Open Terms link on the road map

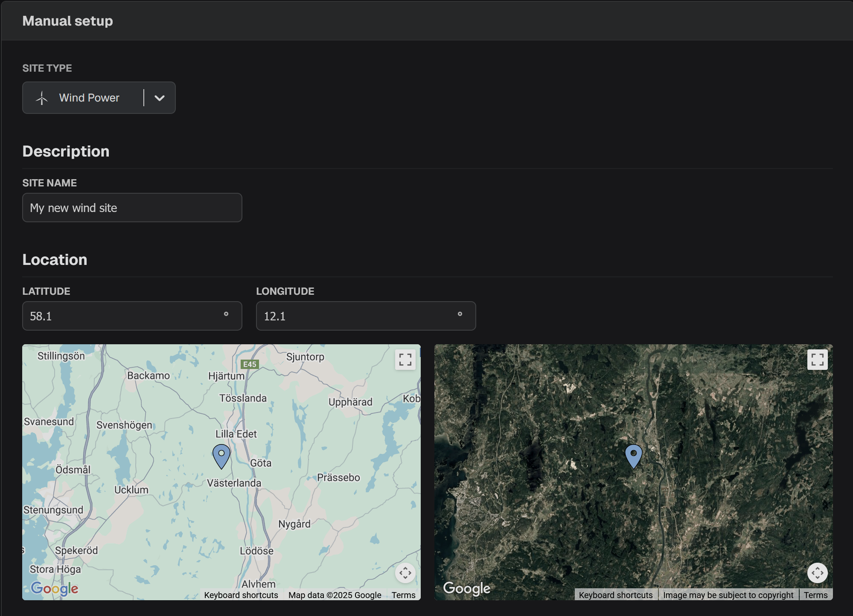click(x=403, y=595)
